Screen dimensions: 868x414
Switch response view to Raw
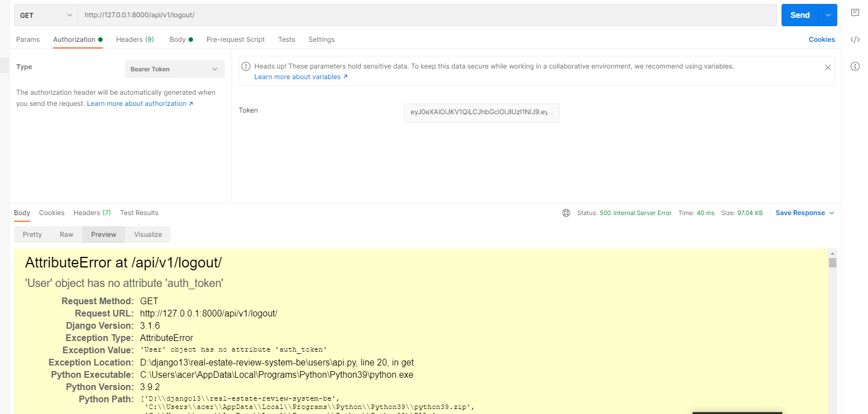pyautogui.click(x=66, y=235)
